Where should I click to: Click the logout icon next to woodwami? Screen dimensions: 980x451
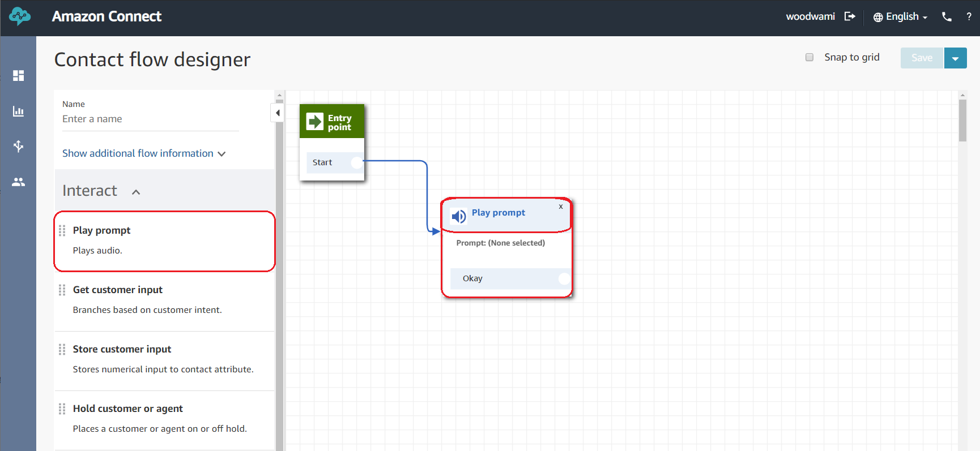pyautogui.click(x=850, y=16)
